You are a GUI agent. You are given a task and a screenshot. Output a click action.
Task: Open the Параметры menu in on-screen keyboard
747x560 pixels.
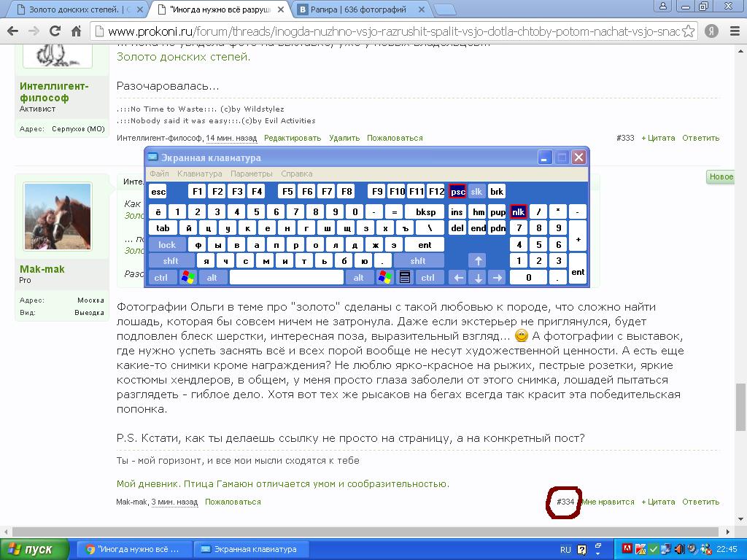(251, 174)
